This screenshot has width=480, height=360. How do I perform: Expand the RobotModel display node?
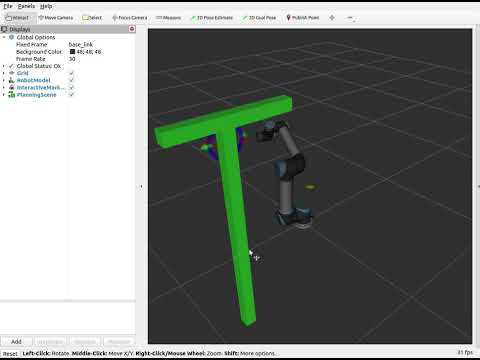4,80
